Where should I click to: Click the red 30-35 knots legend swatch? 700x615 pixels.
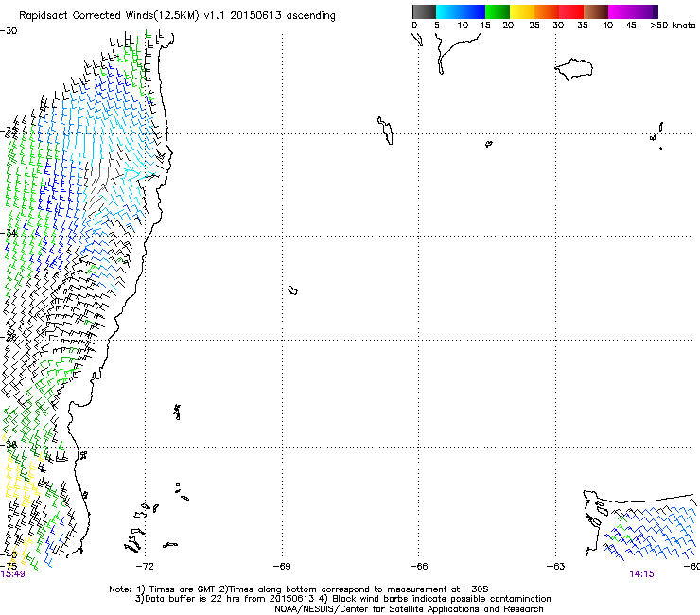pyautogui.click(x=571, y=11)
